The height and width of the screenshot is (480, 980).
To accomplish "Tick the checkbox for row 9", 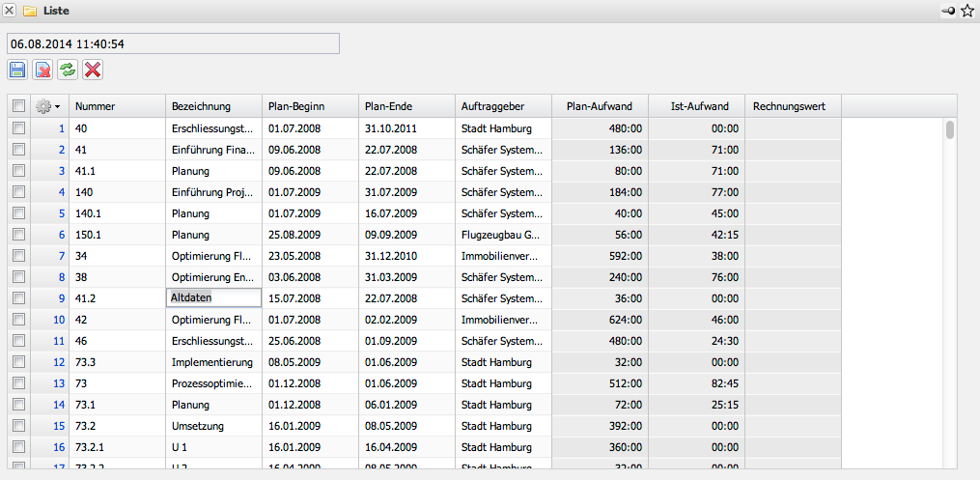I will coord(18,298).
